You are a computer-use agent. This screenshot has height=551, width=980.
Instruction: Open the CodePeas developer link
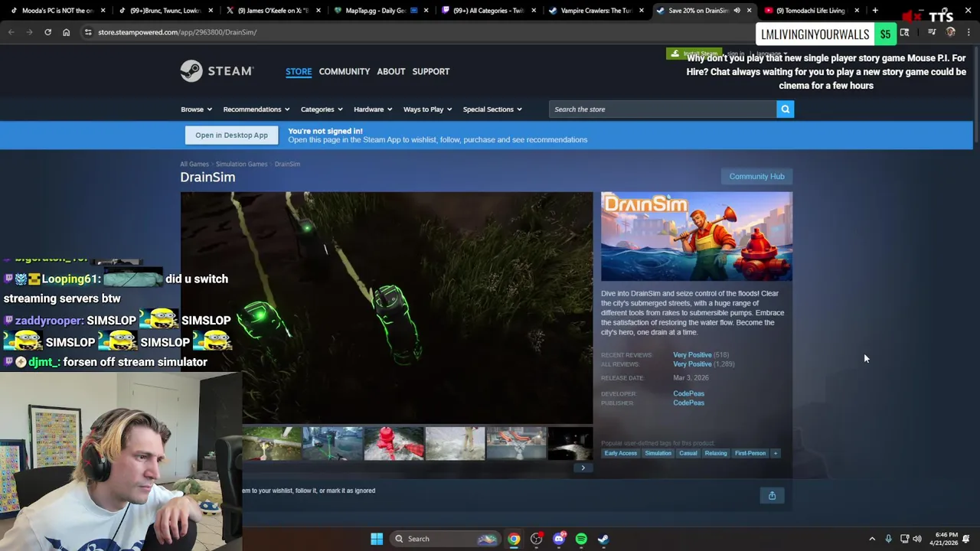pos(688,393)
